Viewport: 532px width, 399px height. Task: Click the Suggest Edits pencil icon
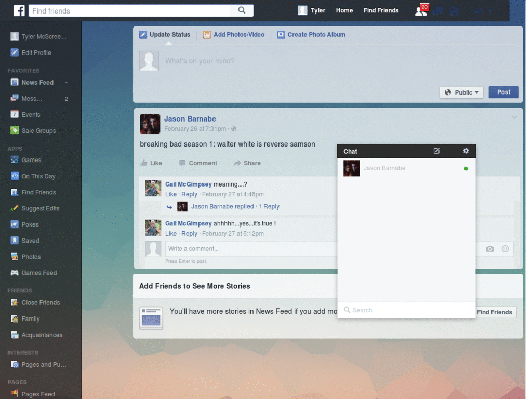click(x=14, y=208)
